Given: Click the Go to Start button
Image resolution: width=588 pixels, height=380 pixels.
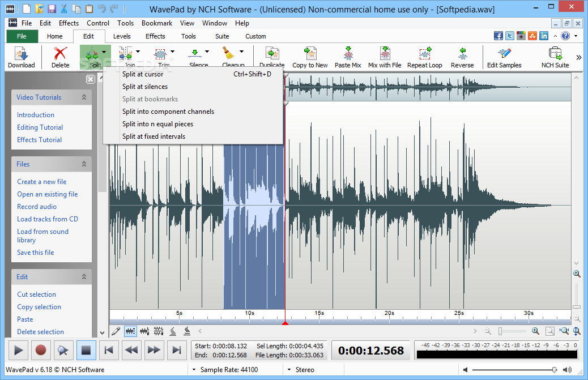Looking at the screenshot, I should click(109, 351).
